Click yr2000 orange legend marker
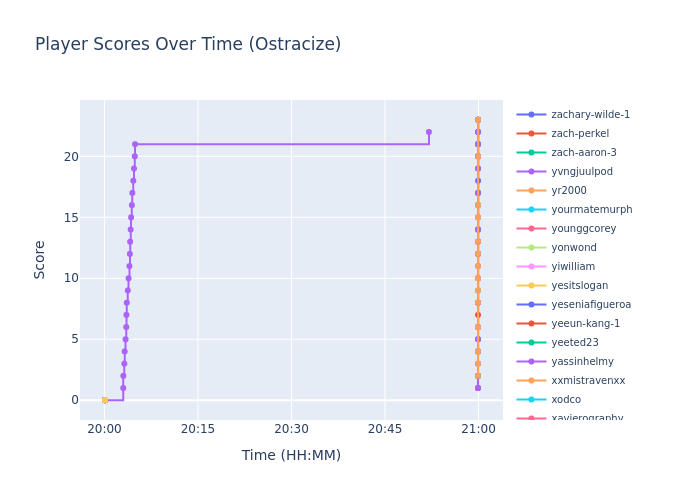 pos(531,191)
